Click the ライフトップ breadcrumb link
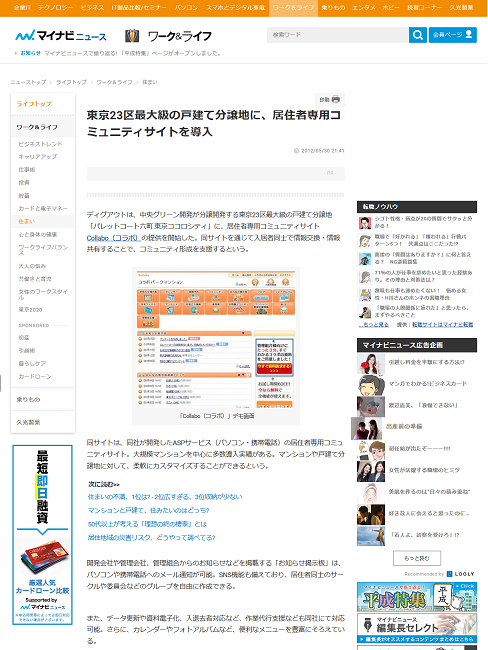Image resolution: width=488 pixels, height=650 pixels. click(x=71, y=82)
